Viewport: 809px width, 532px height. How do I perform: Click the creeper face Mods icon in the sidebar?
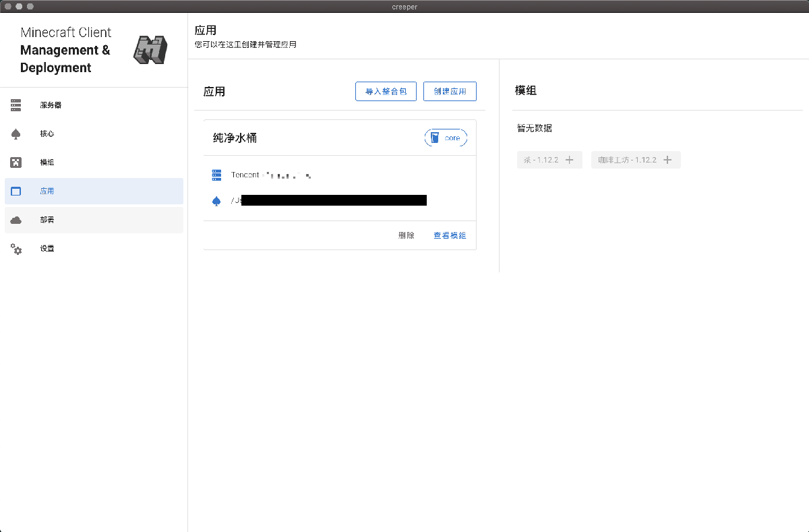pos(16,162)
